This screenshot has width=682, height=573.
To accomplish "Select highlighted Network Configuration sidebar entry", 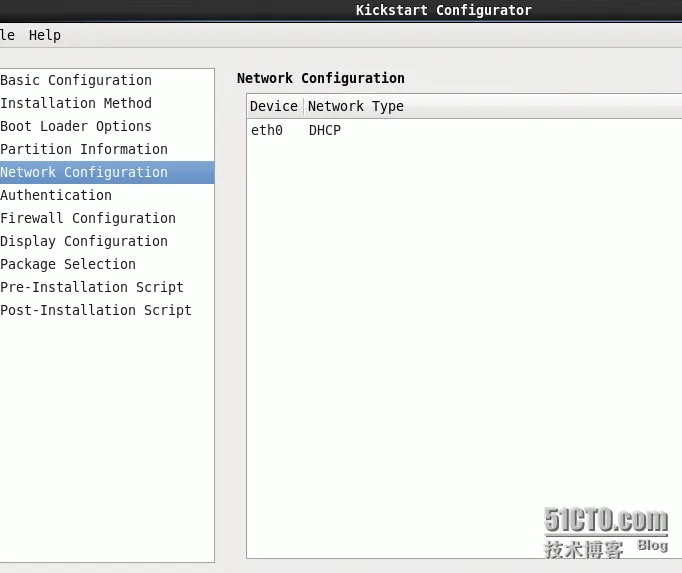I will coord(107,172).
